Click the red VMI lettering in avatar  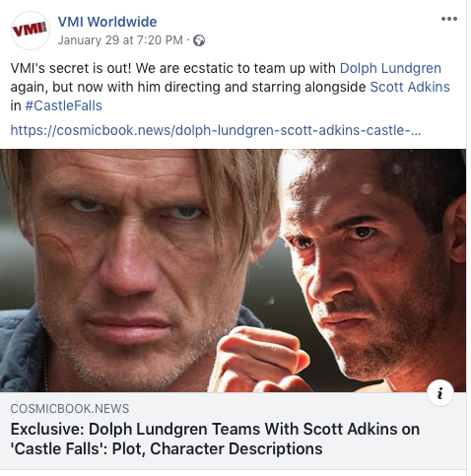pos(30,30)
